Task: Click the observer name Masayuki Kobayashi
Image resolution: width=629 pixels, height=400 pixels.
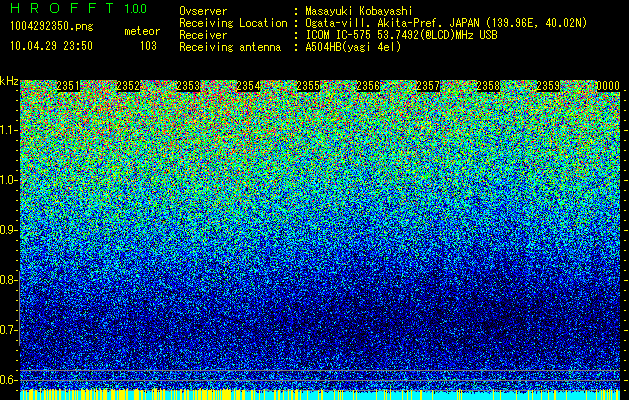Action: [x=359, y=12]
